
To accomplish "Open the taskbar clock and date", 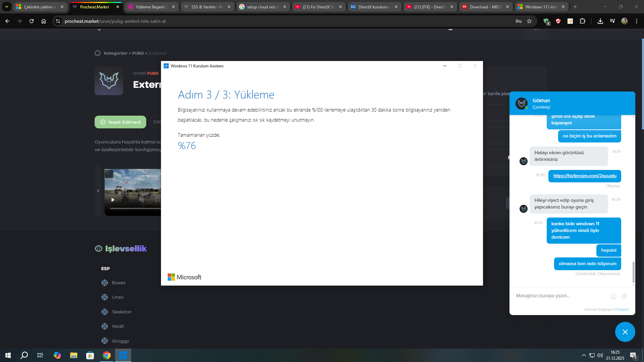I will [615, 355].
